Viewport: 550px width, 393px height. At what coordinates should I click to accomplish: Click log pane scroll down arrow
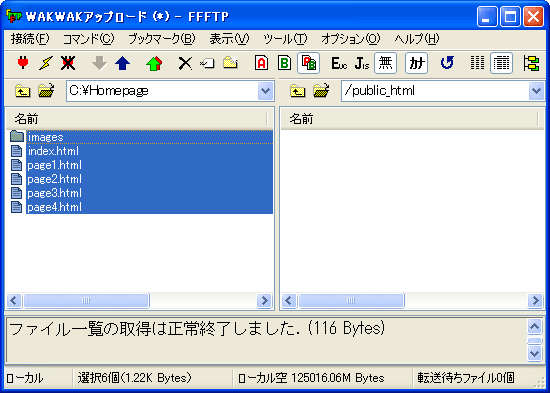tap(535, 353)
